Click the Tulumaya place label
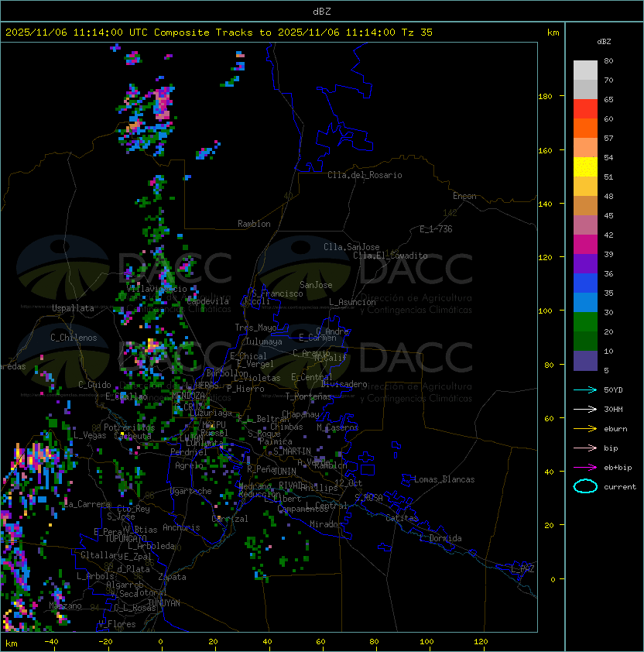Viewport: 644px width, 652px height. pyautogui.click(x=264, y=341)
